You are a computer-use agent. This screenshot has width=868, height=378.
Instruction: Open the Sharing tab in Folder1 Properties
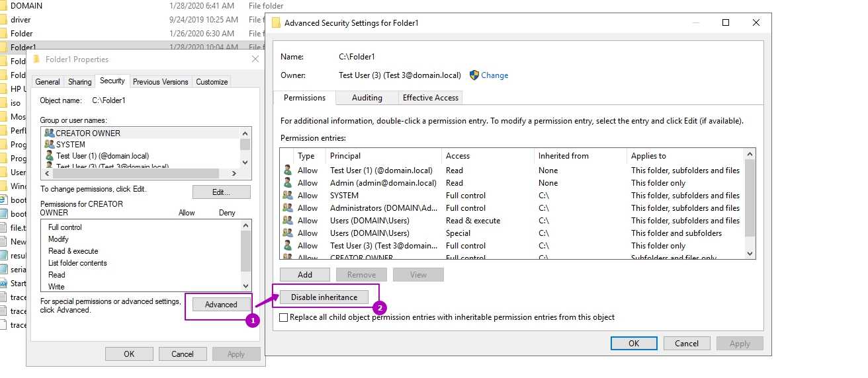coord(79,82)
